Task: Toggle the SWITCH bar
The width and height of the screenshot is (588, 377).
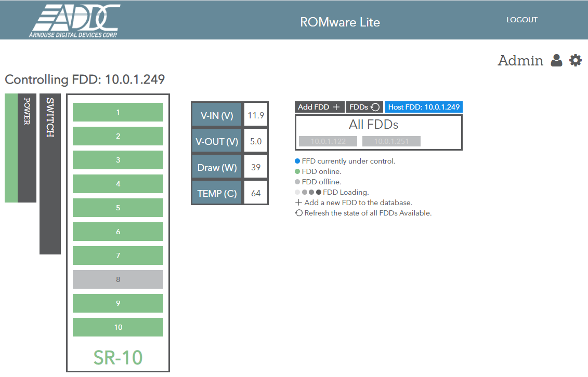Action: point(50,174)
